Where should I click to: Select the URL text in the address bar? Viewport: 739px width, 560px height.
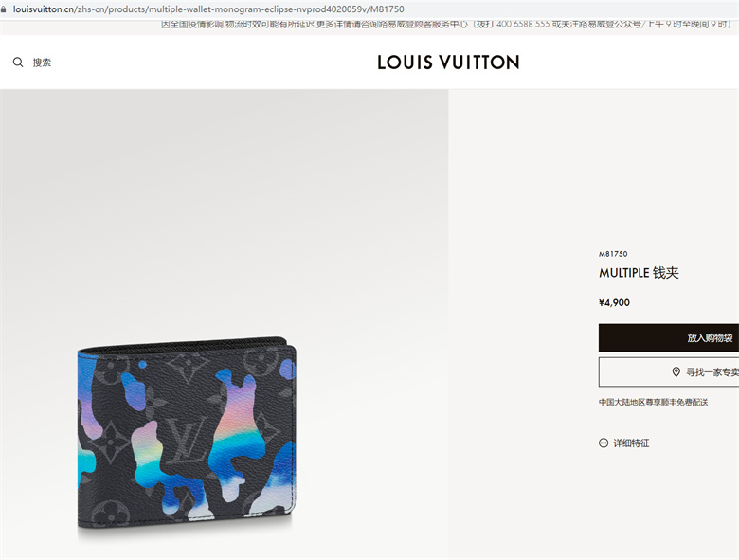point(208,9)
